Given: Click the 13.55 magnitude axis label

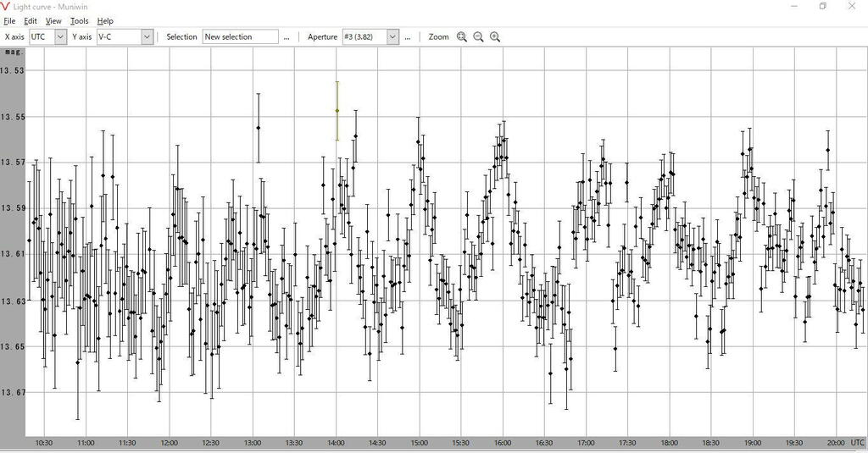Looking at the screenshot, I should point(13,117).
